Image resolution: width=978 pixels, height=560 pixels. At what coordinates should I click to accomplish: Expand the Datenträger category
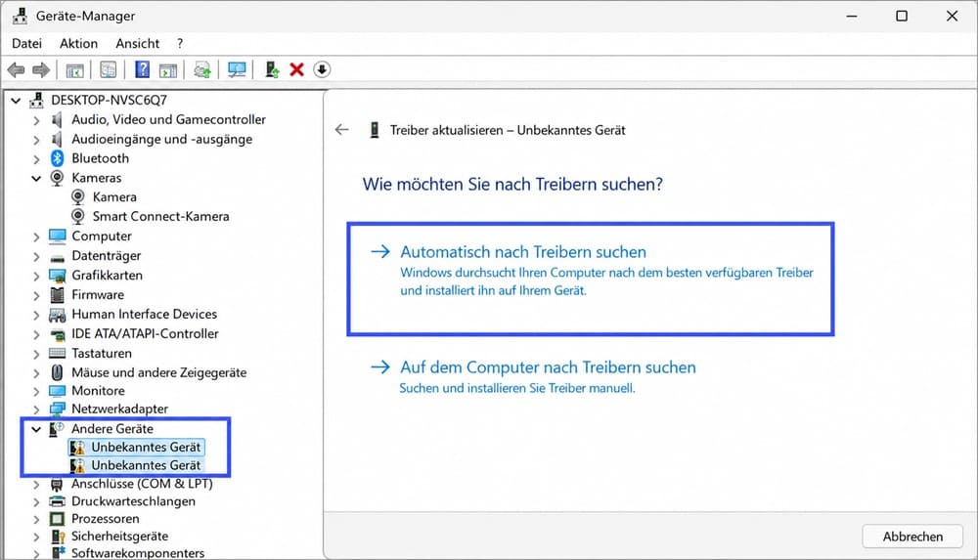coord(36,256)
